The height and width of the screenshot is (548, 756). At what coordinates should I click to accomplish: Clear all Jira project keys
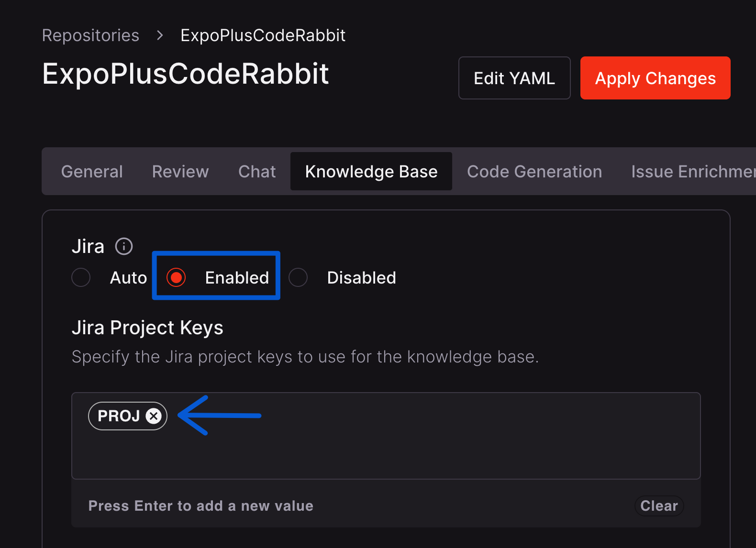(x=659, y=506)
